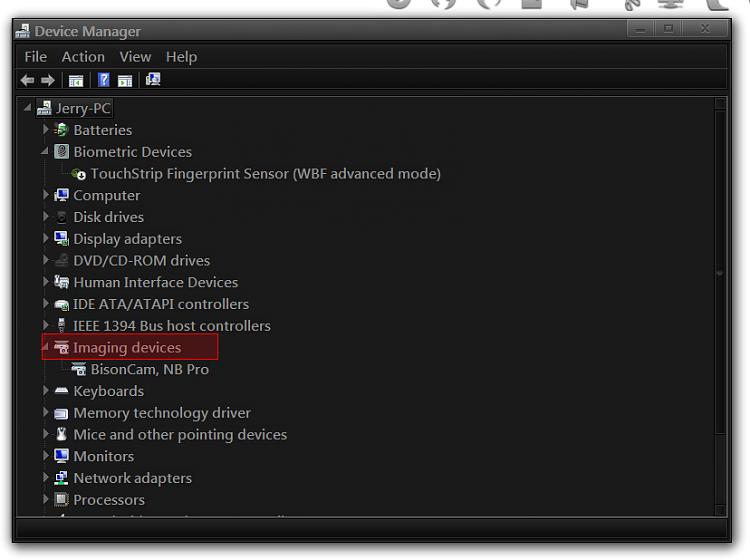Viewport: 750px width, 560px height.
Task: Expand the Processors arrow
Action: coord(46,499)
